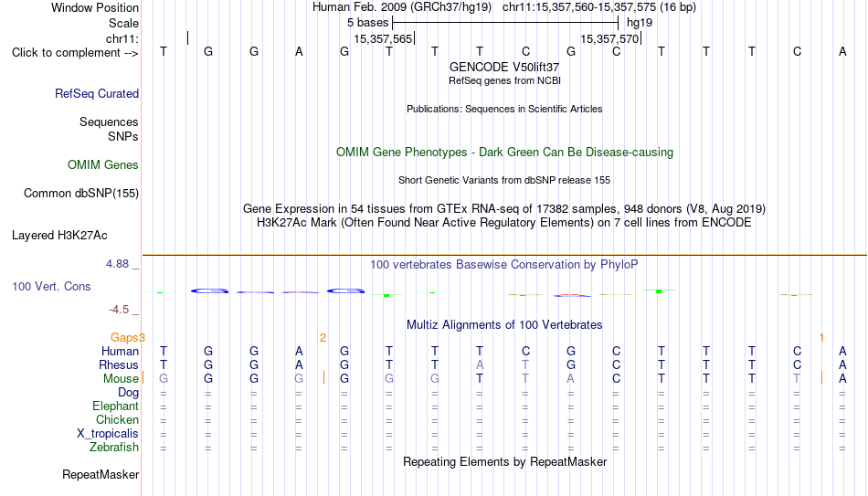
Task: Click 'Click to complement -->' label
Action: (x=75, y=53)
